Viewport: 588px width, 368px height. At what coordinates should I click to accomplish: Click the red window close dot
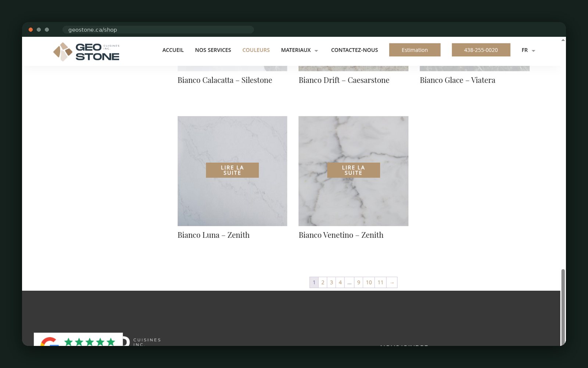coord(31,30)
